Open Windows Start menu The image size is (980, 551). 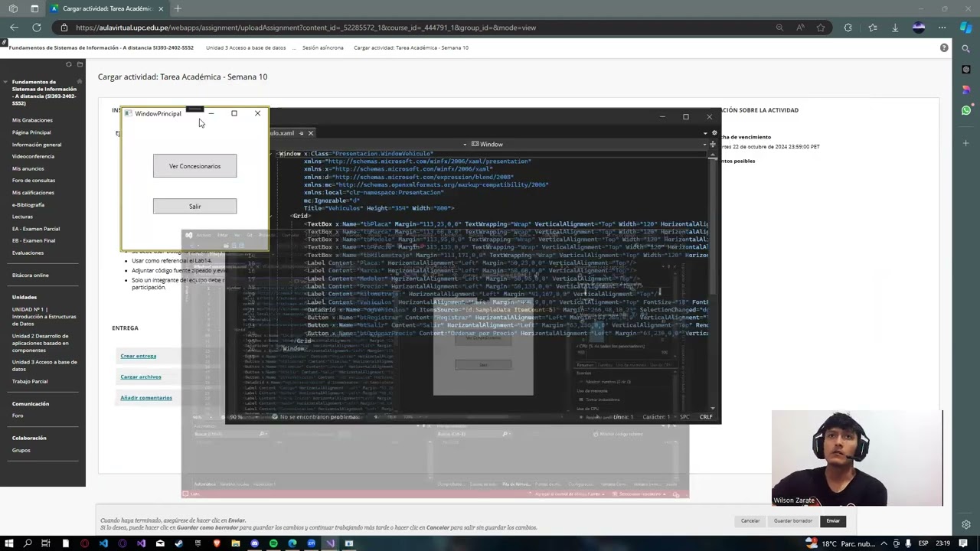point(8,543)
